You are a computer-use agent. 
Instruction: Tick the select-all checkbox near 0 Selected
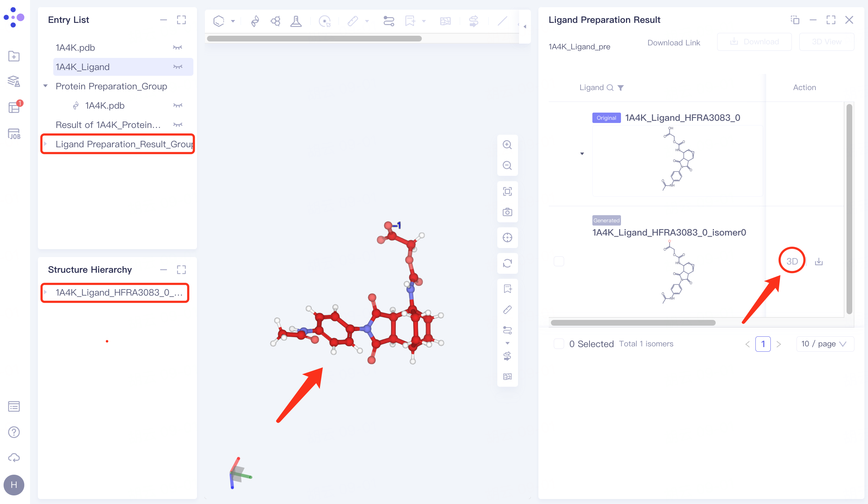559,344
